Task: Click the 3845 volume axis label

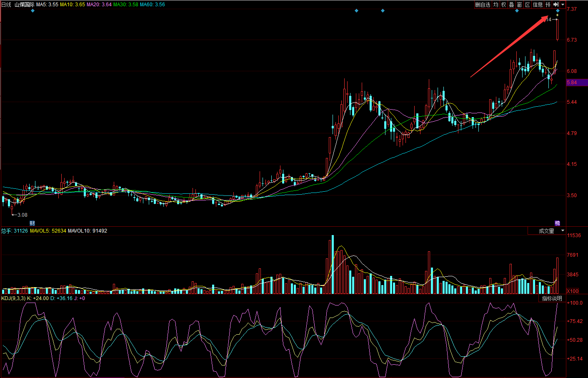Action: pyautogui.click(x=573, y=275)
